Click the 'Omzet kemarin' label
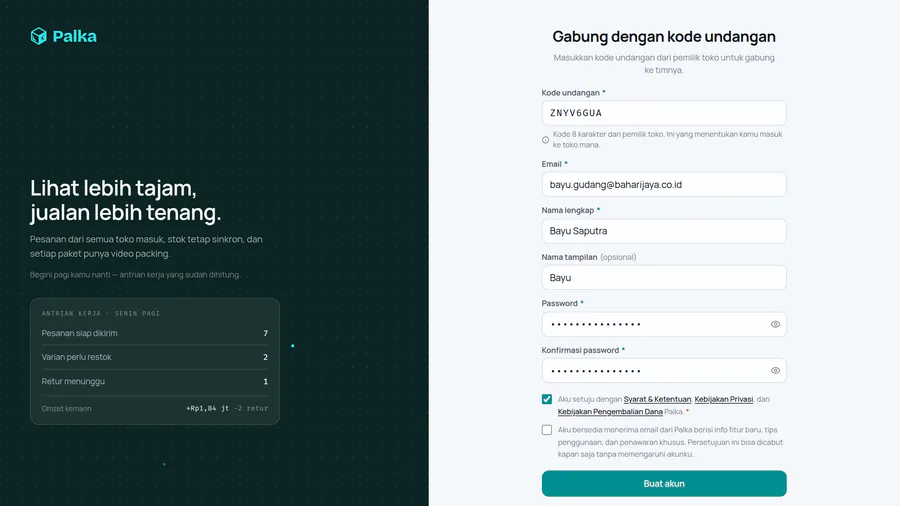 click(x=66, y=408)
